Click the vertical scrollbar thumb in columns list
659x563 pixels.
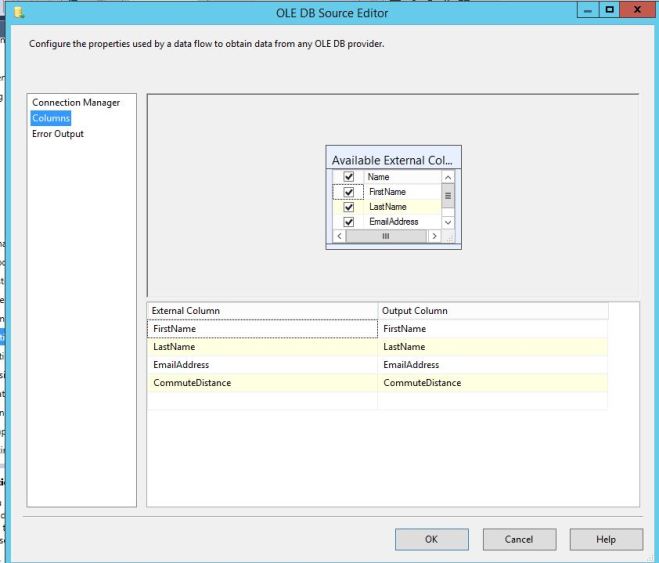[448, 197]
